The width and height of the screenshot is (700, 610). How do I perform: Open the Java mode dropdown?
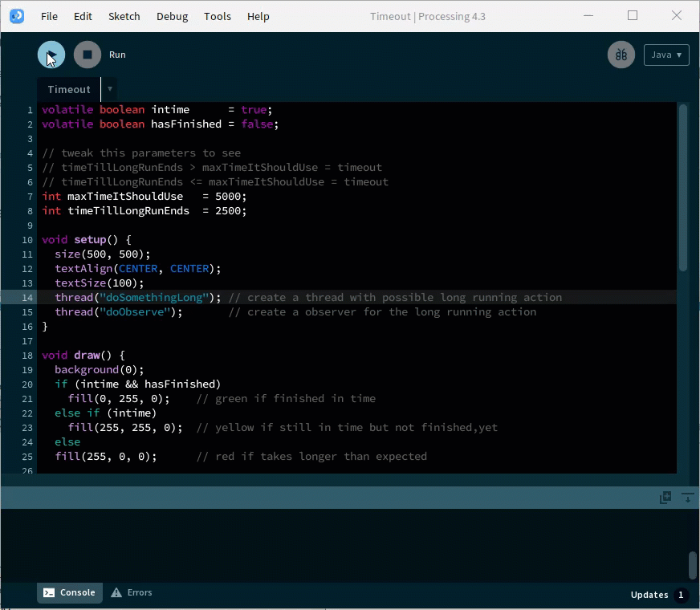point(666,55)
